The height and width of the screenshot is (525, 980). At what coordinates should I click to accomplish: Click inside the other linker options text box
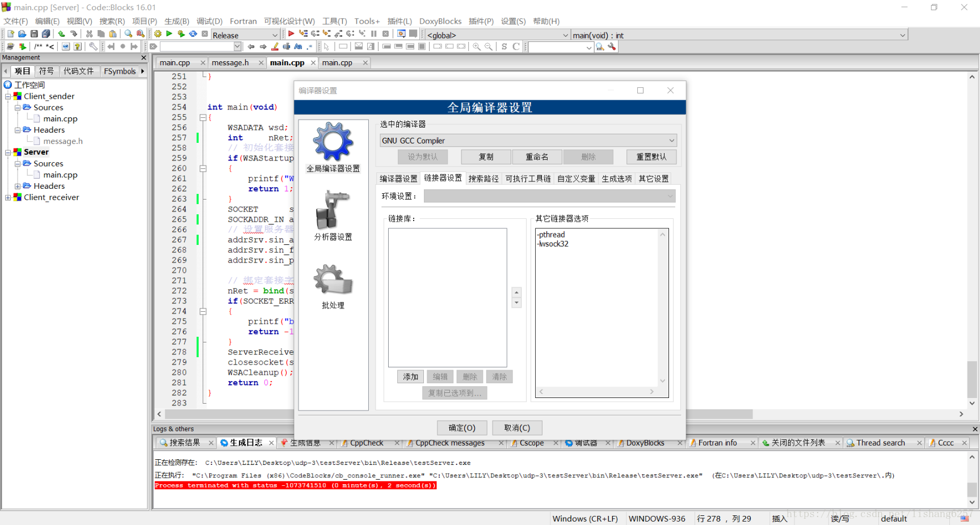(602, 313)
